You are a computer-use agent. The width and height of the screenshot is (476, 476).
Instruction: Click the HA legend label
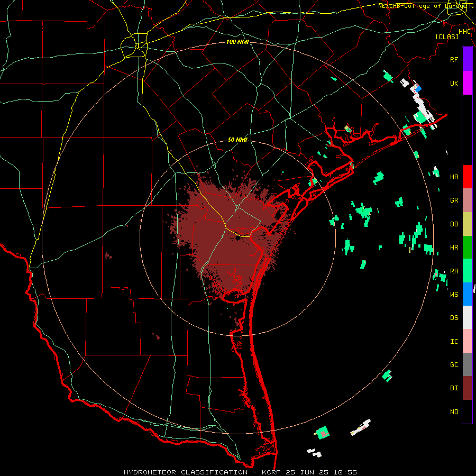pos(454,177)
